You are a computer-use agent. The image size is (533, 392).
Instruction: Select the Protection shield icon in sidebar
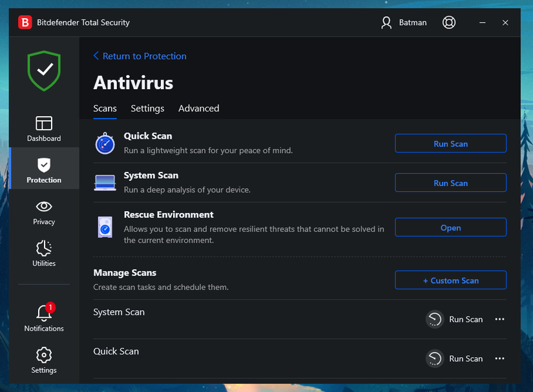click(x=44, y=165)
